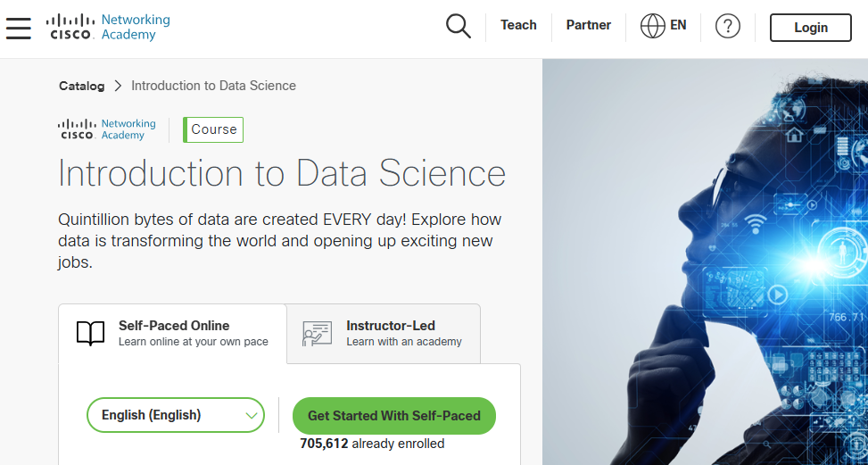Expand the English (English) language dropdown
The image size is (868, 465).
coord(176,415)
